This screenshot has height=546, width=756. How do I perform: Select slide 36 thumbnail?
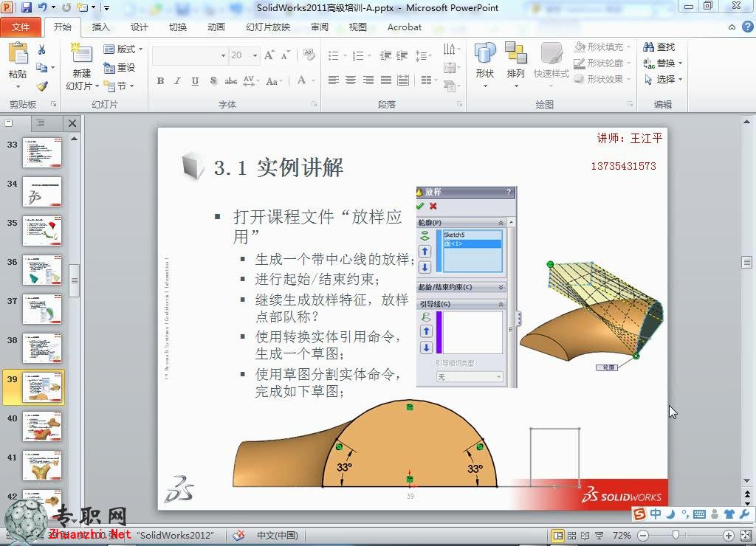[42, 270]
